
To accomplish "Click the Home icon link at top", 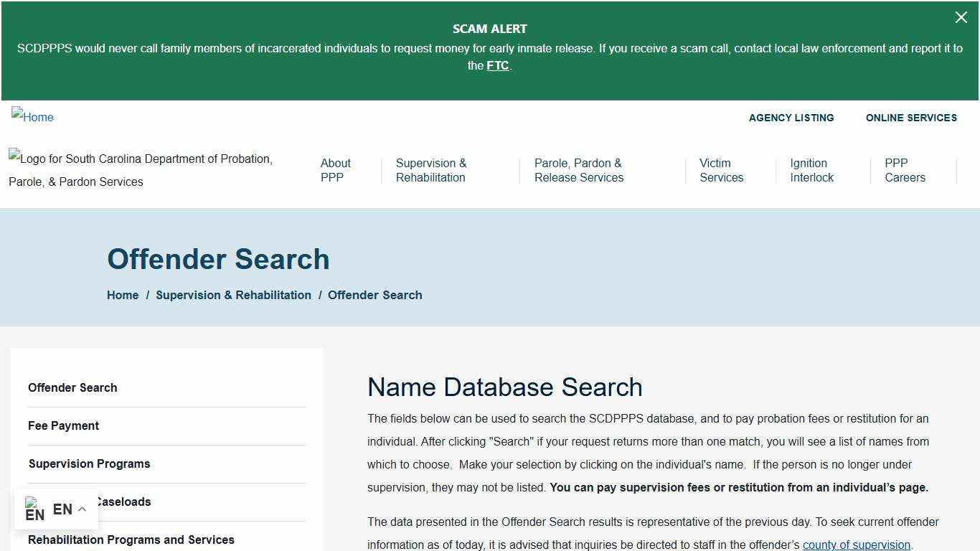I will click(32, 117).
